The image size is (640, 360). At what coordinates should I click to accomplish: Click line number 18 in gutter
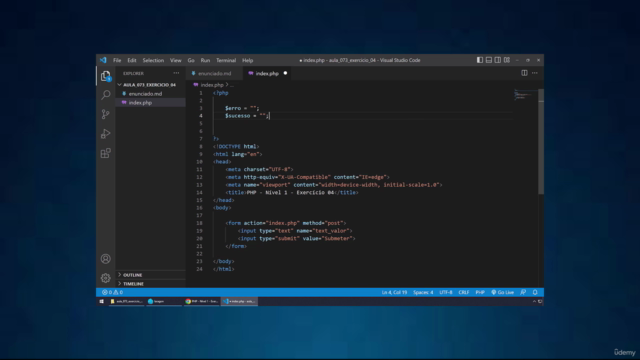tap(199, 223)
